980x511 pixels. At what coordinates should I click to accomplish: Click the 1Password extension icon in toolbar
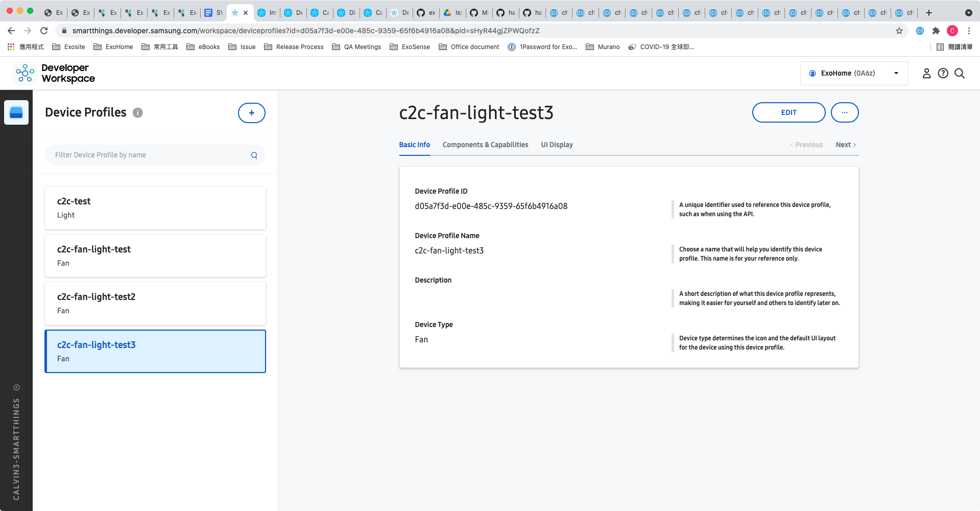[920, 31]
